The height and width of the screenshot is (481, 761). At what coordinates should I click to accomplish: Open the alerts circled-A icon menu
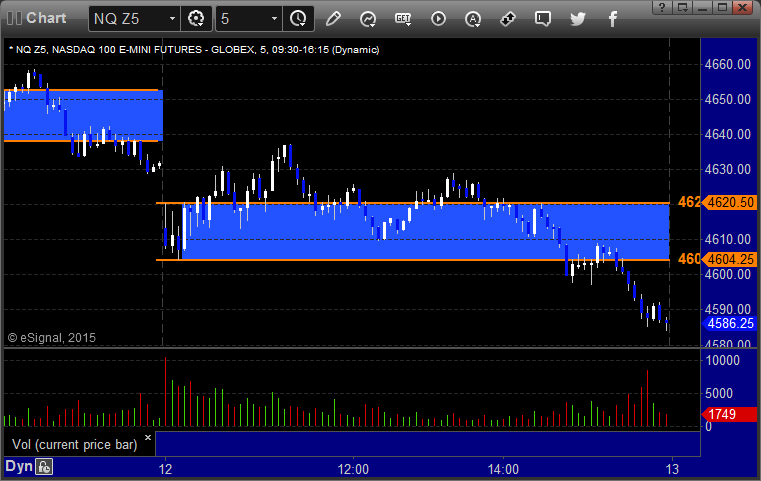[473, 19]
